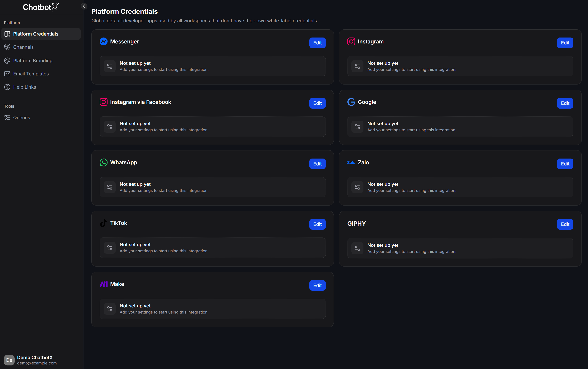Screen dimensions: 588x369
Task: Edit the WhatsApp credentials
Action: tap(317, 164)
